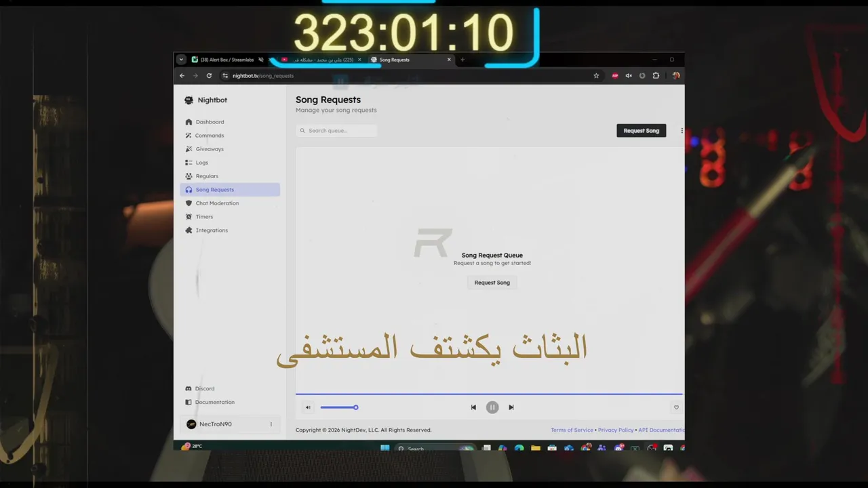The height and width of the screenshot is (488, 868).
Task: Open Chat Moderation settings
Action: click(230, 203)
